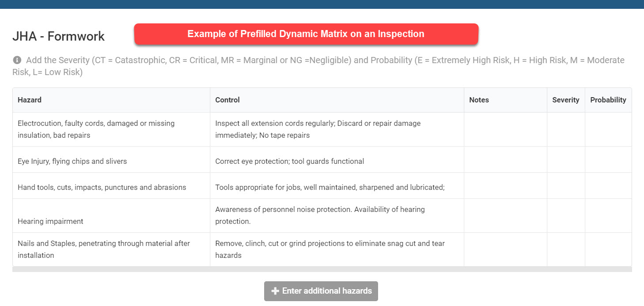Select the Probability column header
Image resolution: width=644 pixels, height=306 pixels.
tap(608, 100)
